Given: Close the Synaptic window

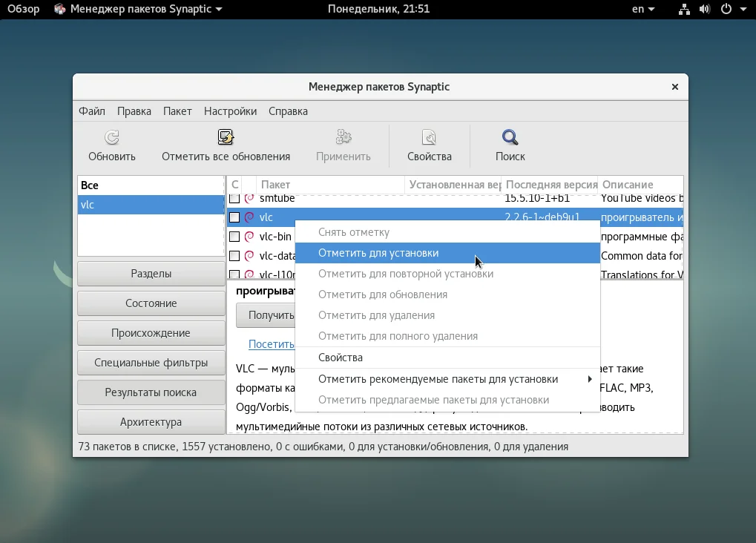Looking at the screenshot, I should coord(675,87).
